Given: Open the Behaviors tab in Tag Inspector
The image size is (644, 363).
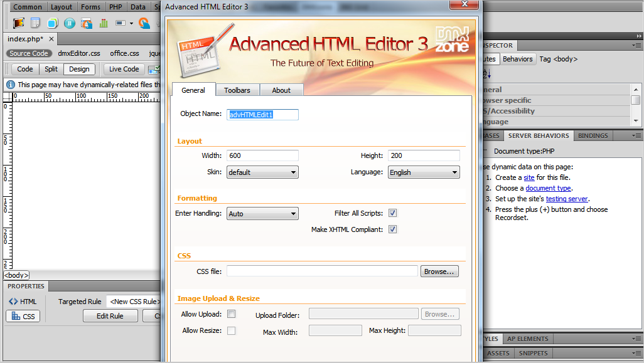Looking at the screenshot, I should [517, 59].
